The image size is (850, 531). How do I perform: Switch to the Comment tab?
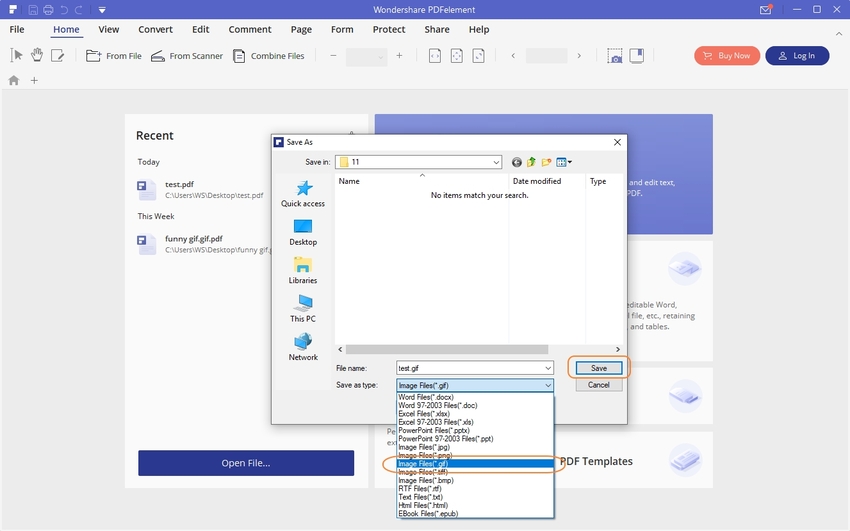pyautogui.click(x=249, y=29)
